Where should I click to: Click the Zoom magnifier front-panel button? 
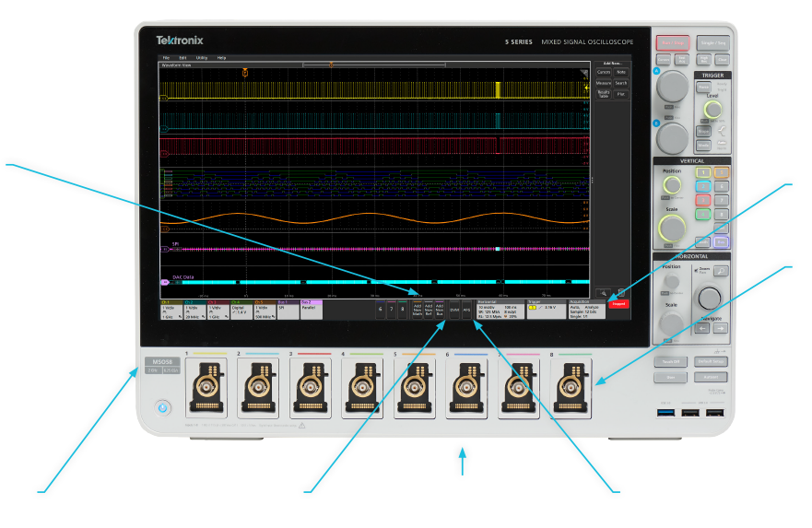(722, 271)
